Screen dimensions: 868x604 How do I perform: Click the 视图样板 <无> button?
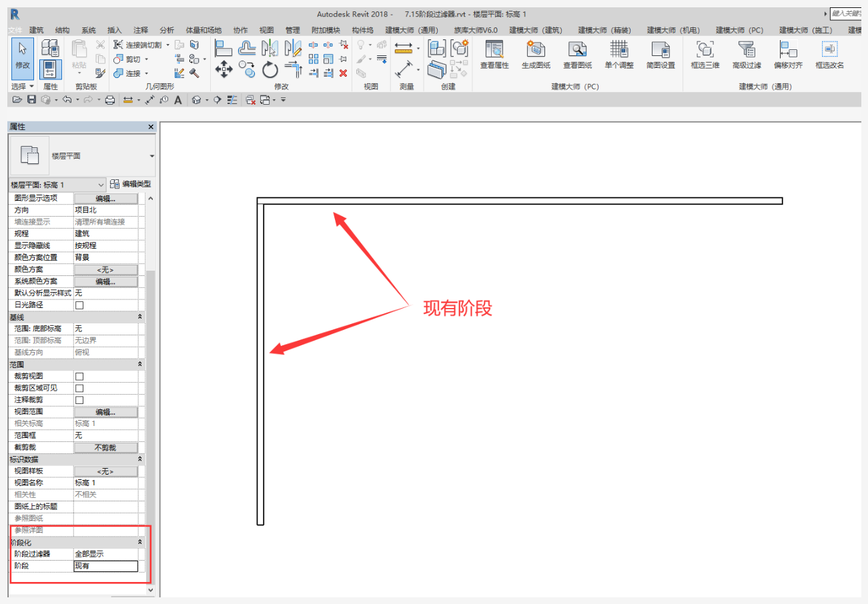[x=105, y=471]
